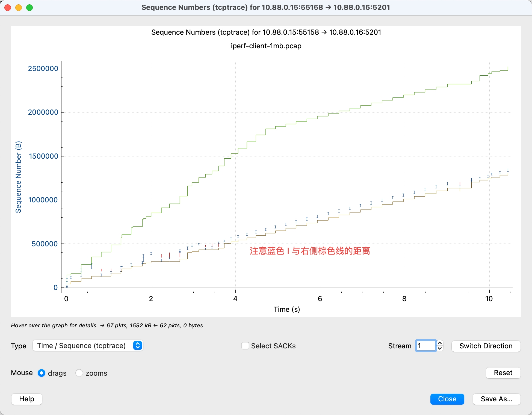
Task: Click the iperf-client-1mb.pcap graph subtitle
Action: click(266, 46)
